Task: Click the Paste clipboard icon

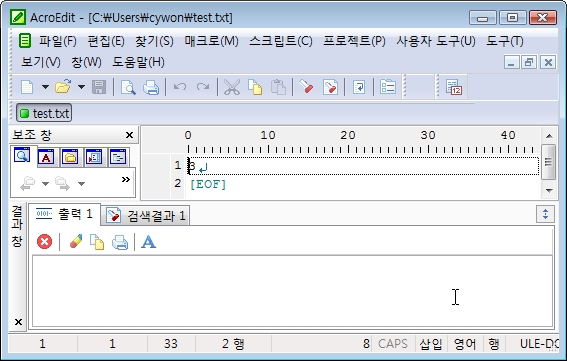Action: click(278, 87)
